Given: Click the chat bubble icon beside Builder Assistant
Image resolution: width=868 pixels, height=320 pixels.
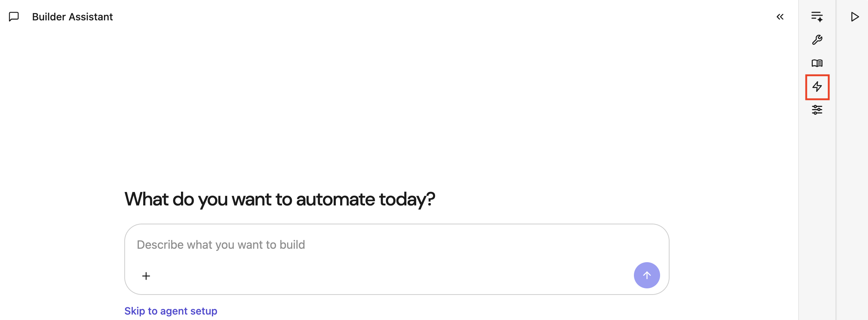Looking at the screenshot, I should click(x=14, y=17).
